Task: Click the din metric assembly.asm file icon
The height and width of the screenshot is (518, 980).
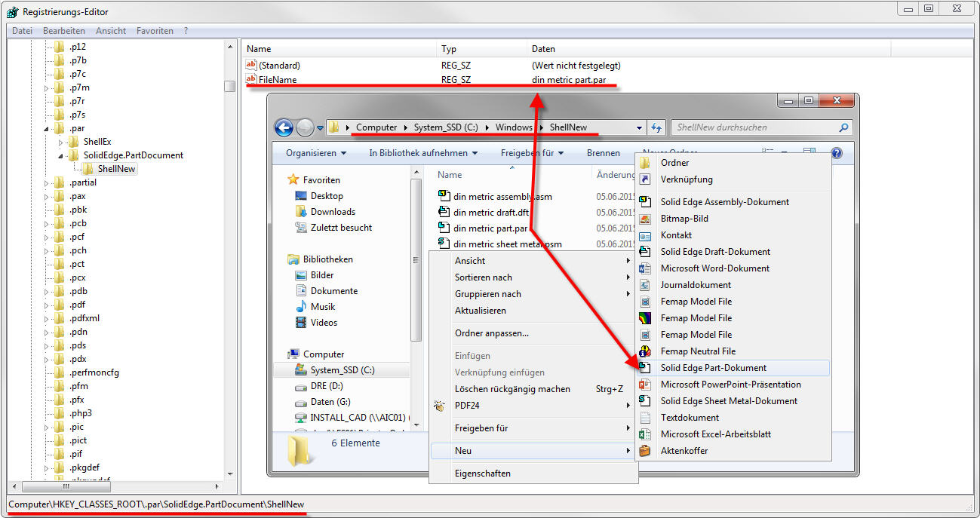Action: (x=444, y=196)
